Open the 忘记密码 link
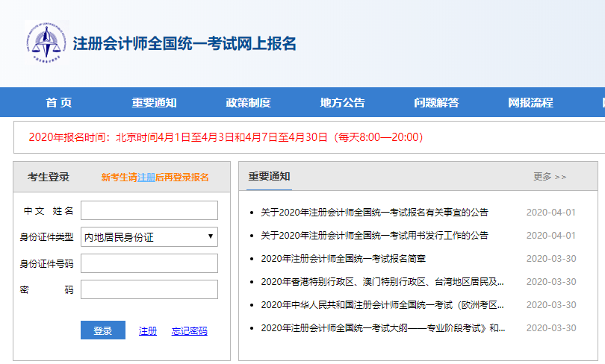This screenshot has height=364, width=605. point(190,331)
